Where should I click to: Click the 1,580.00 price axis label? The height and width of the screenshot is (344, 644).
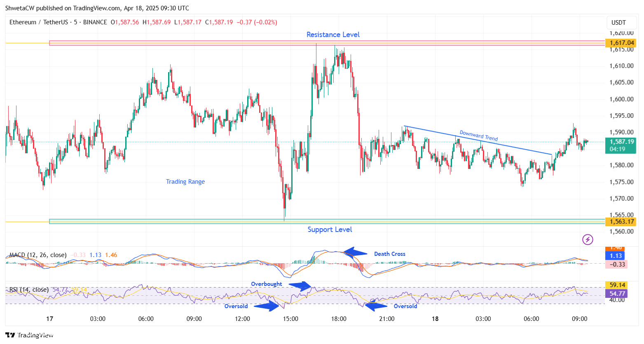tap(621, 165)
